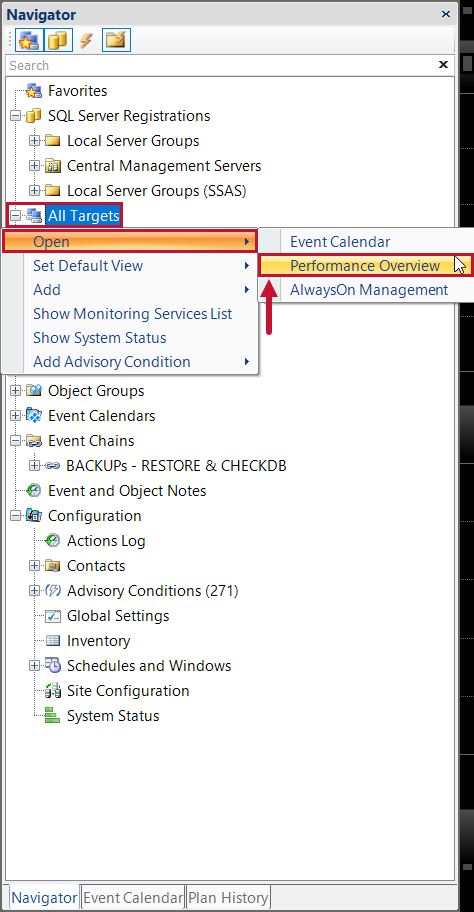The width and height of the screenshot is (474, 912).
Task: Clear the Navigator search box
Action: pos(443,65)
